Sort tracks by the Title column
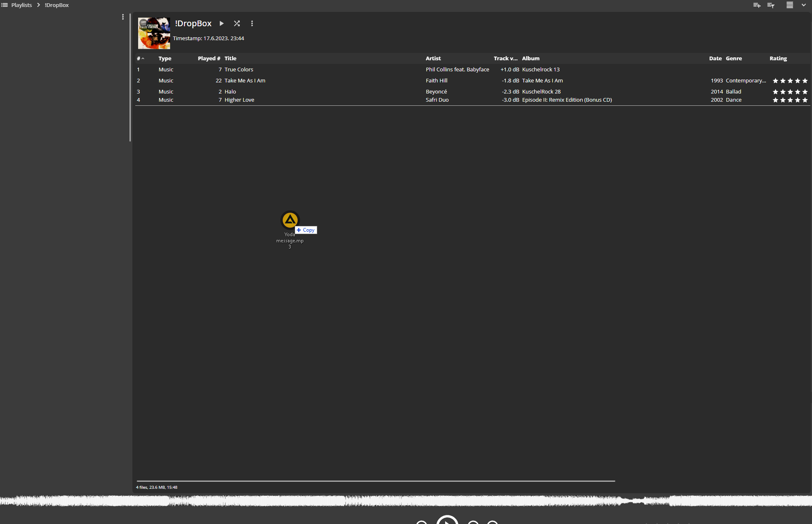The image size is (812, 524). (x=230, y=58)
